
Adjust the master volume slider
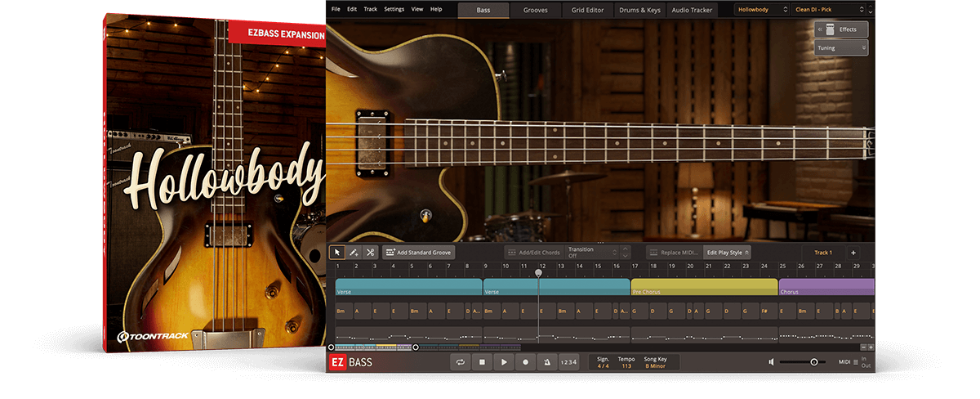(813, 362)
